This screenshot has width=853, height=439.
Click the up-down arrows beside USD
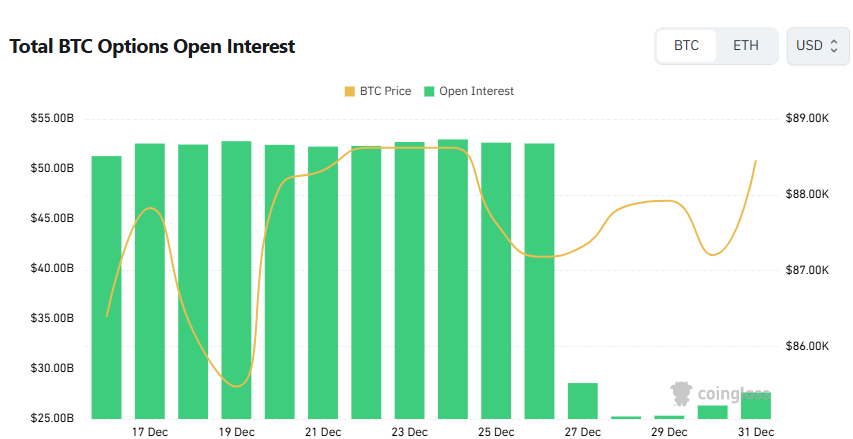point(834,46)
